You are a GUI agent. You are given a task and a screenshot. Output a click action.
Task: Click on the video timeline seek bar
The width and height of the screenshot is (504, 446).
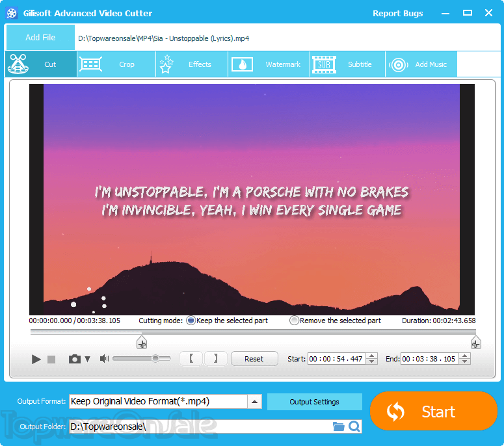pos(253,332)
